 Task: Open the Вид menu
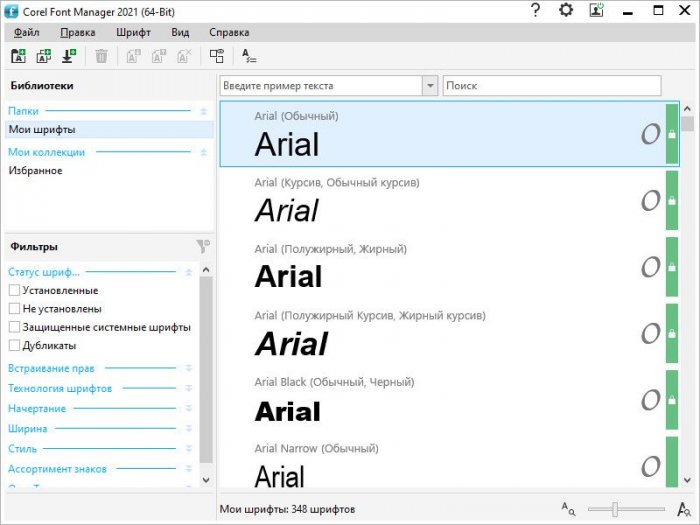pyautogui.click(x=180, y=33)
